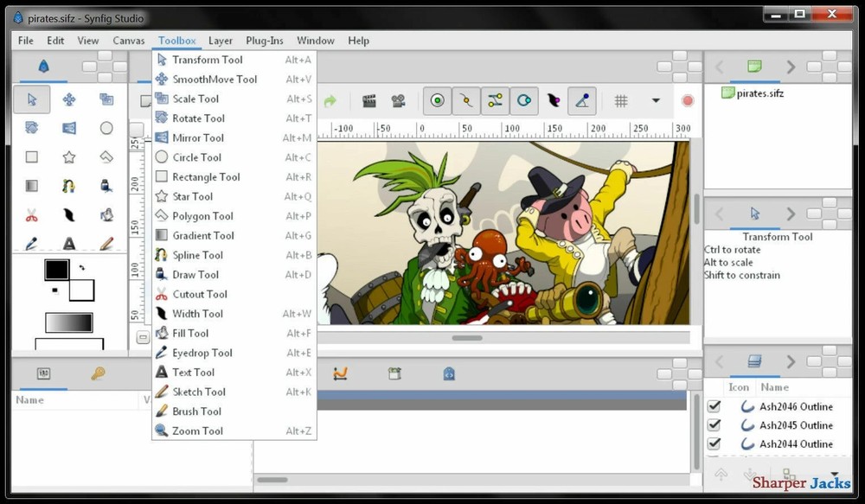
Task: Open the keyframes key icon panel
Action: [x=99, y=373]
